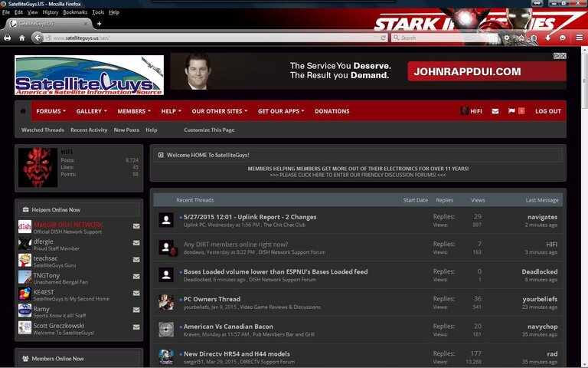The width and height of the screenshot is (588, 368).
Task: Message Ramy via envelope icon
Action: 136,310
